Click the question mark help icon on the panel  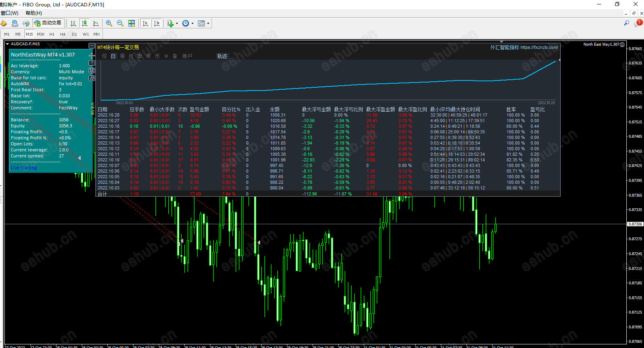coord(92,63)
